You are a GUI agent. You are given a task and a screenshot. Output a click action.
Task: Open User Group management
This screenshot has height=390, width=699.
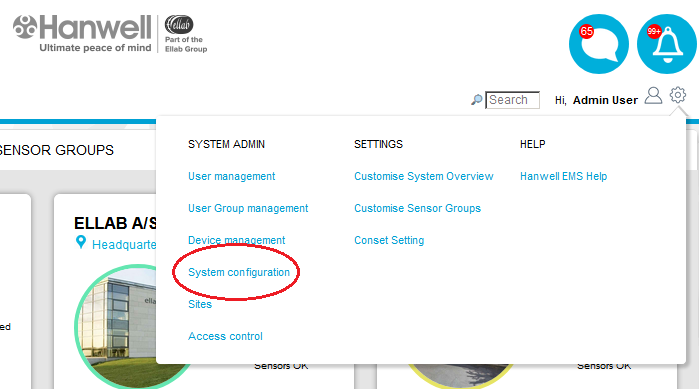248,208
